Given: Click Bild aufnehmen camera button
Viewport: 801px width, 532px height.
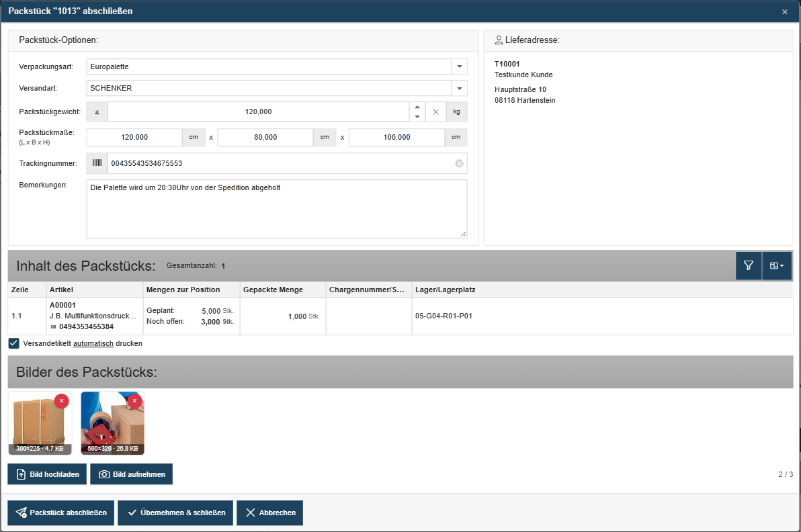Looking at the screenshot, I should [131, 474].
